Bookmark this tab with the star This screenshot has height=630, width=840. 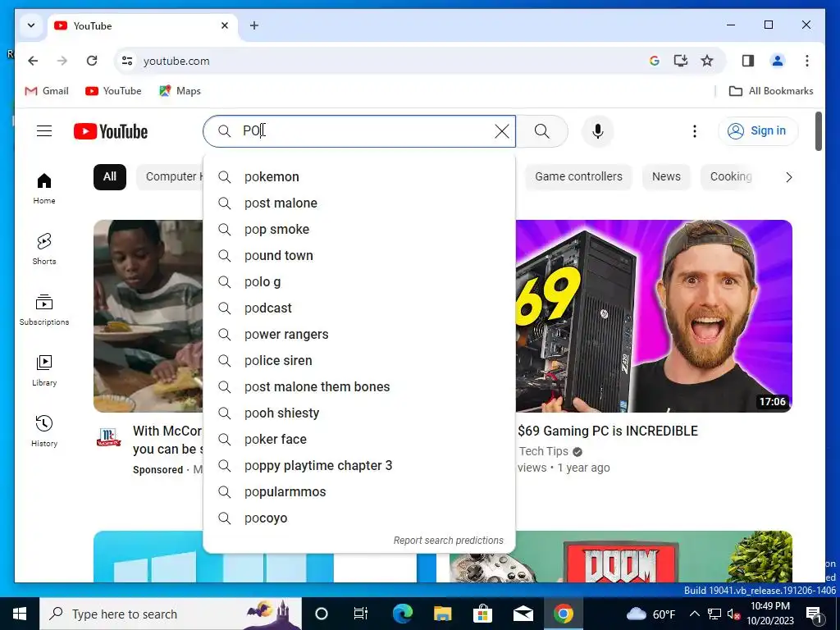coord(707,61)
